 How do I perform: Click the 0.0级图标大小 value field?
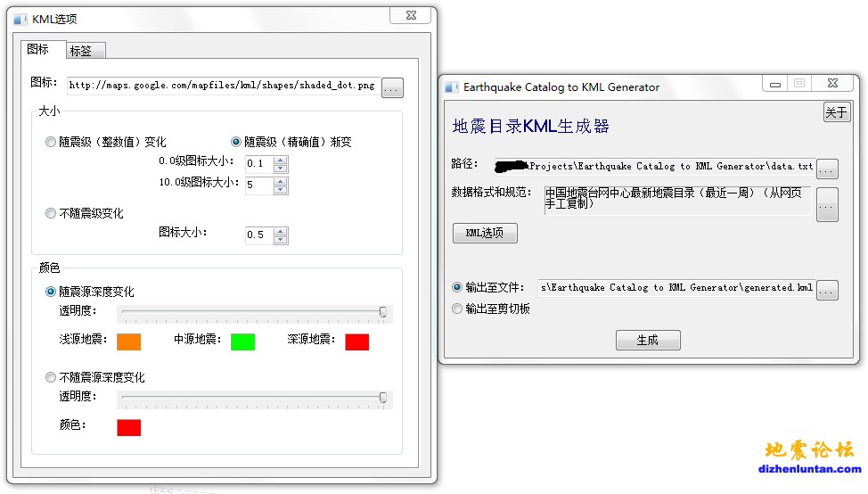(x=259, y=164)
